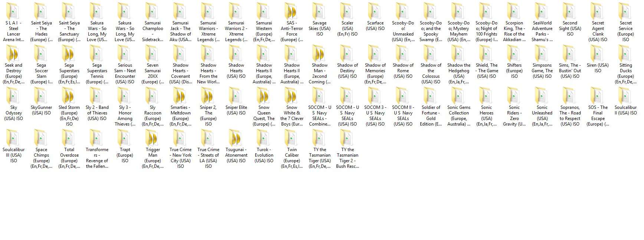Click the Samurai Champloo - Sidetracked folder icon

[152, 11]
